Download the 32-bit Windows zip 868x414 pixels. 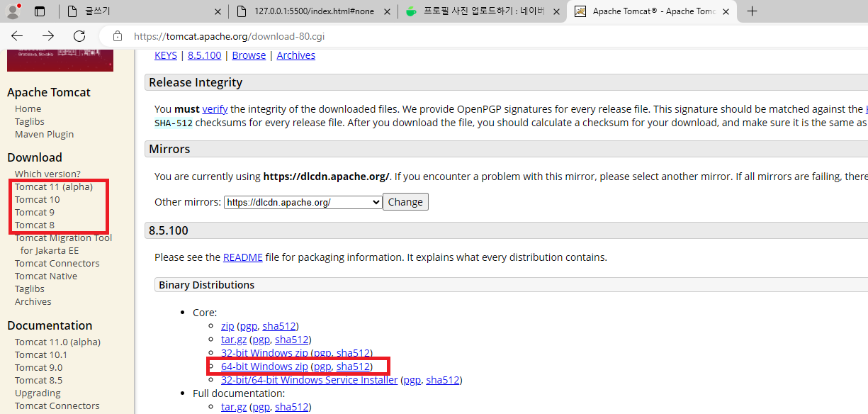coord(264,353)
